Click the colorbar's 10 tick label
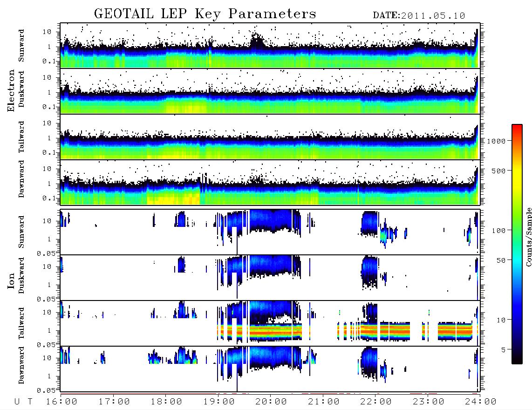The image size is (532, 410). pyautogui.click(x=501, y=320)
